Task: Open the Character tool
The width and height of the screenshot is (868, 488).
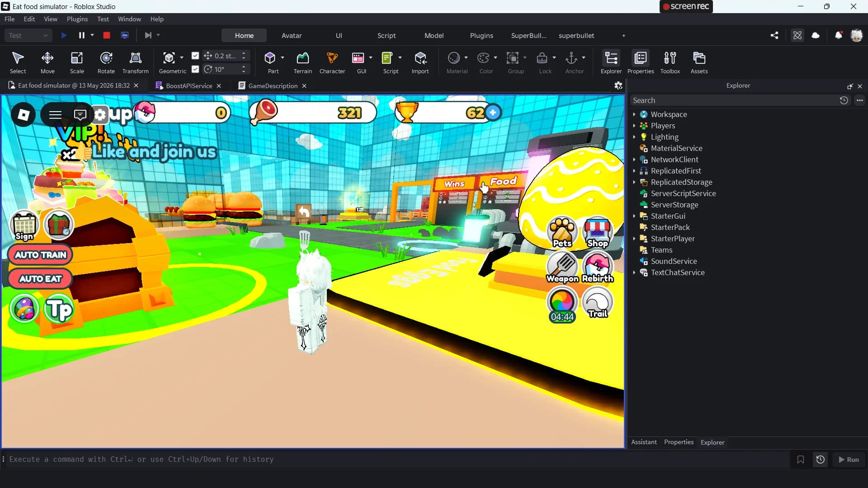Action: click(332, 62)
